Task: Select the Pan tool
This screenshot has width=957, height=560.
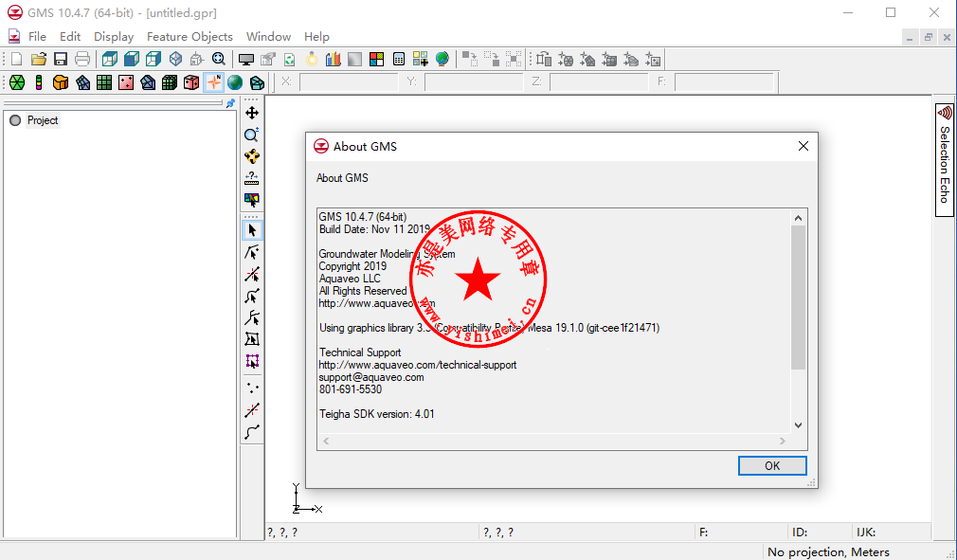Action: pos(251,113)
